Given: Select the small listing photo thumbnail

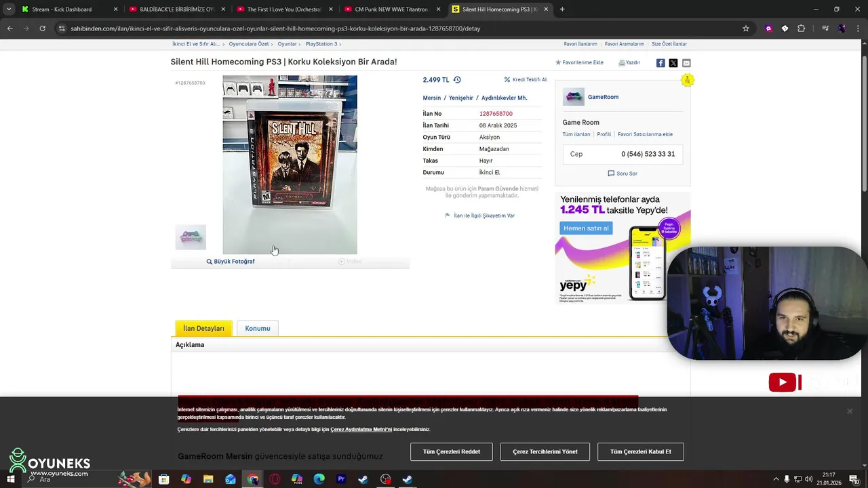Looking at the screenshot, I should [x=191, y=238].
